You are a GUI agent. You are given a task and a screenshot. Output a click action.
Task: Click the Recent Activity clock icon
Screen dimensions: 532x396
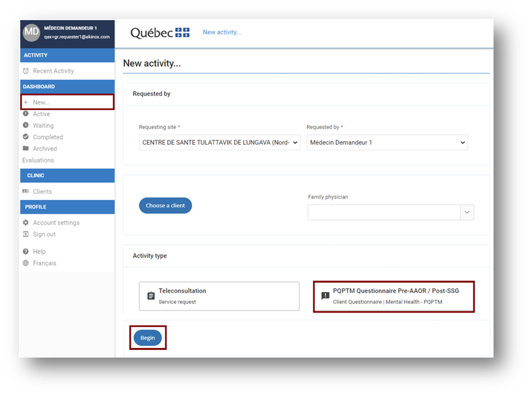(x=25, y=71)
